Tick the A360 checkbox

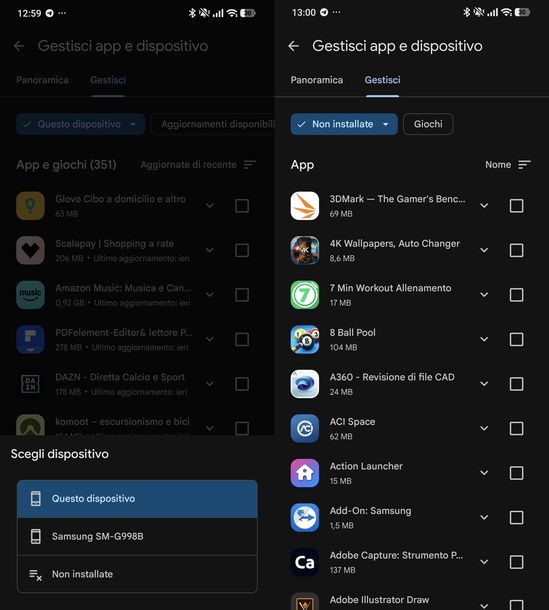(x=516, y=384)
